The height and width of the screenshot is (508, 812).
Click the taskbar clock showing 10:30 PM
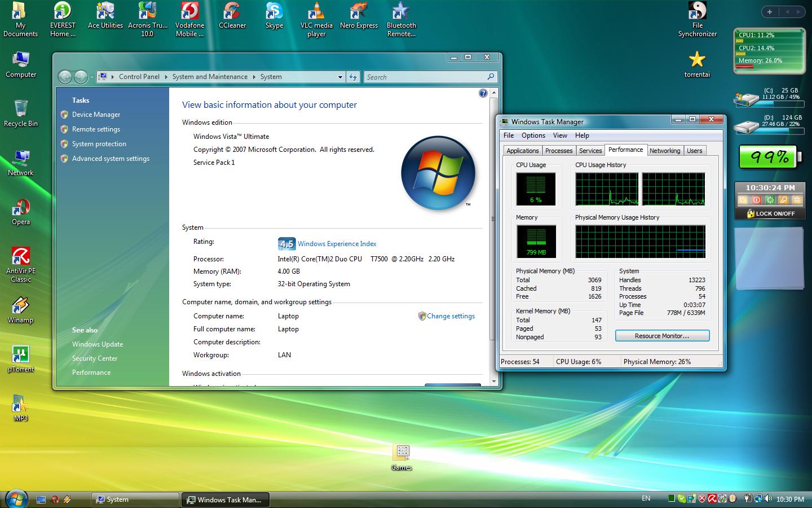(790, 499)
